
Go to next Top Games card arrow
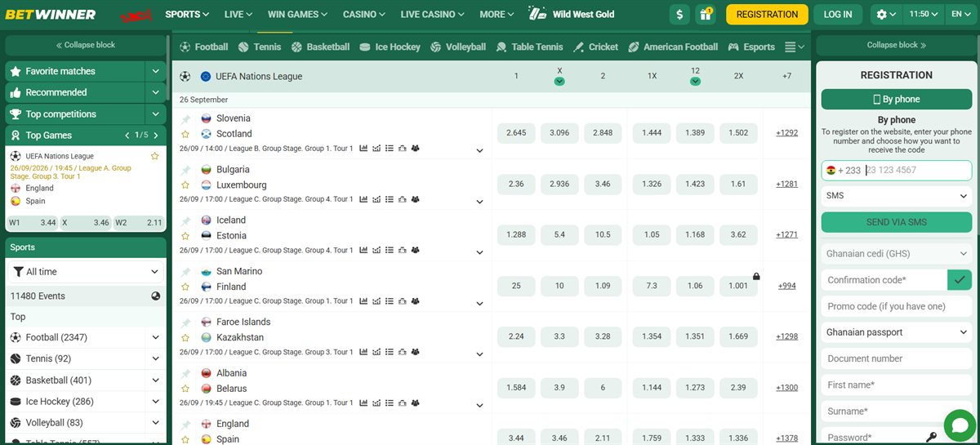tap(154, 136)
